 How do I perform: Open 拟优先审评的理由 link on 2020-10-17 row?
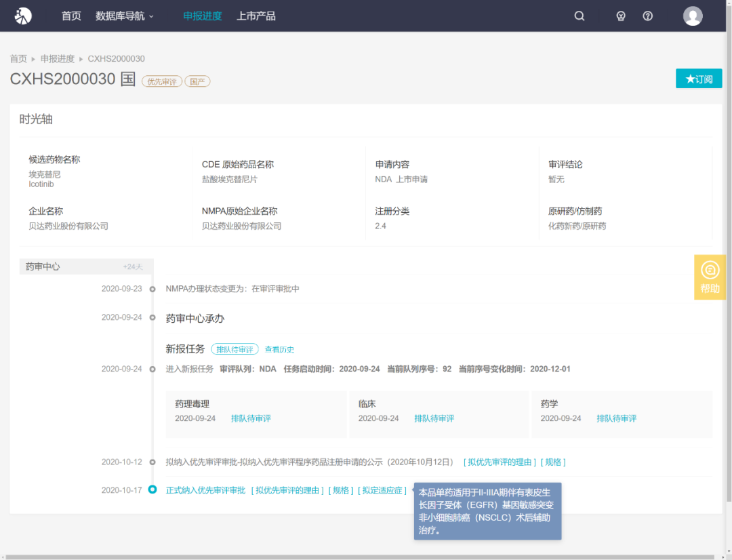click(x=287, y=490)
